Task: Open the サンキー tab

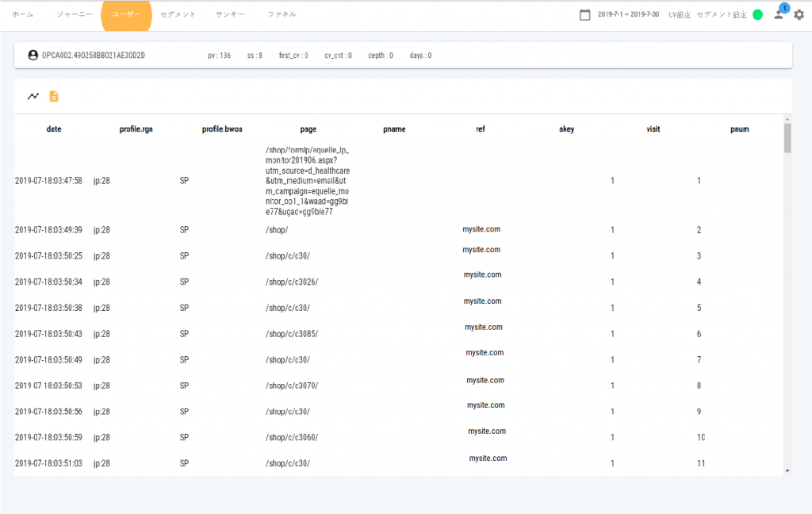Action: pyautogui.click(x=230, y=13)
